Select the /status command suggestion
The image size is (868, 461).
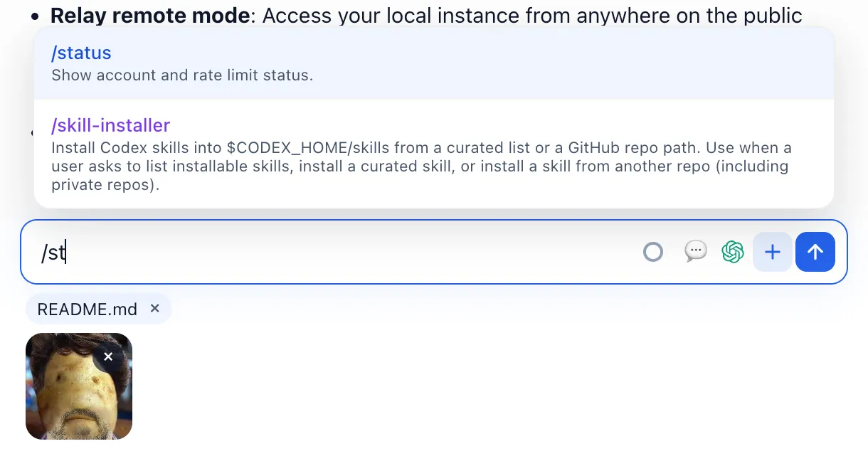point(81,53)
